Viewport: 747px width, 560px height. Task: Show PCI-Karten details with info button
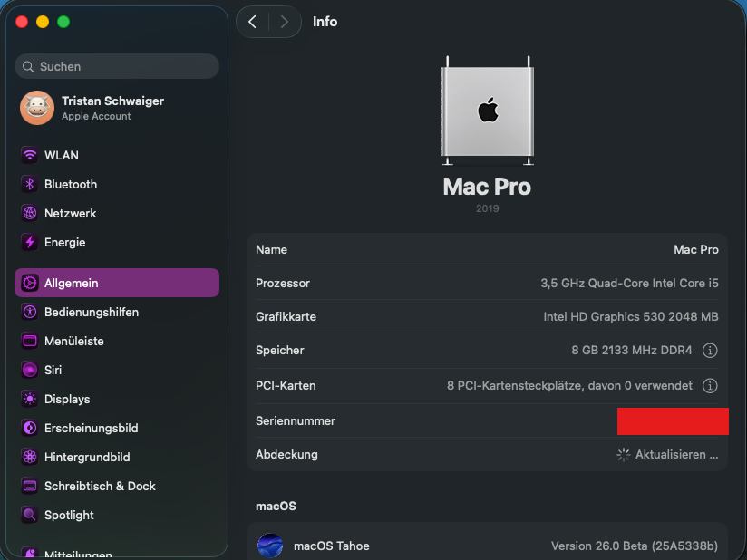(x=710, y=386)
